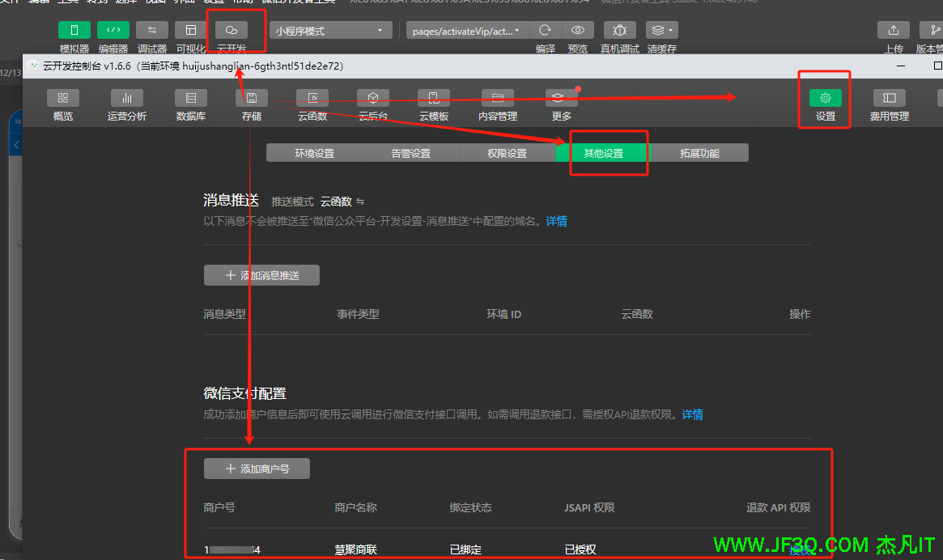Click the 设置 gear icon
Image resolution: width=943 pixels, height=560 pixels.
point(825,98)
